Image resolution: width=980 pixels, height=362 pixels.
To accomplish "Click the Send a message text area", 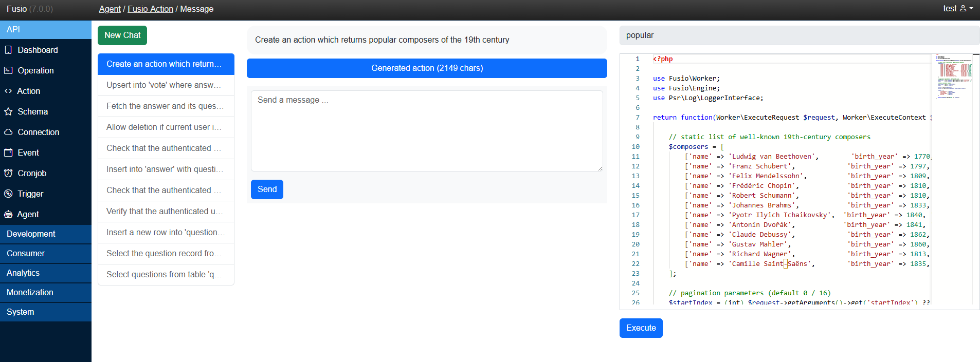I will (426, 131).
